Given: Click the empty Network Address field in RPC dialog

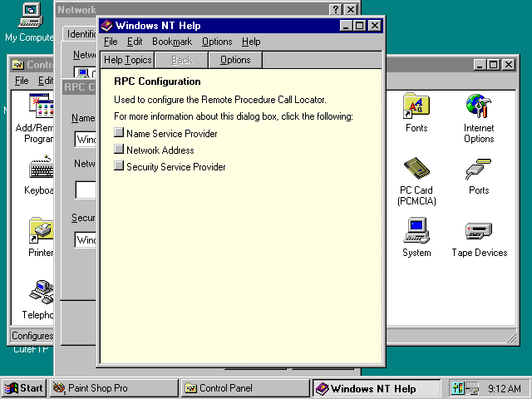Looking at the screenshot, I should tap(85, 190).
